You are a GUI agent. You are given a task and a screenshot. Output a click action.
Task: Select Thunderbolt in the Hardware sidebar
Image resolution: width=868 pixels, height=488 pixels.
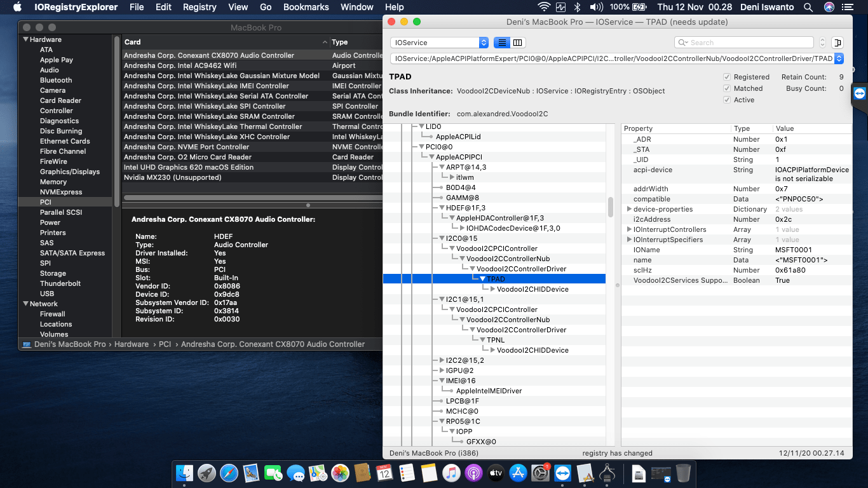(60, 283)
